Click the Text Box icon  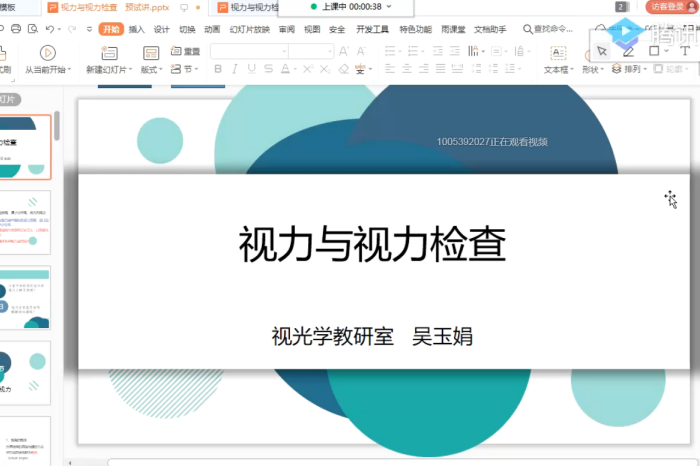pos(557,52)
